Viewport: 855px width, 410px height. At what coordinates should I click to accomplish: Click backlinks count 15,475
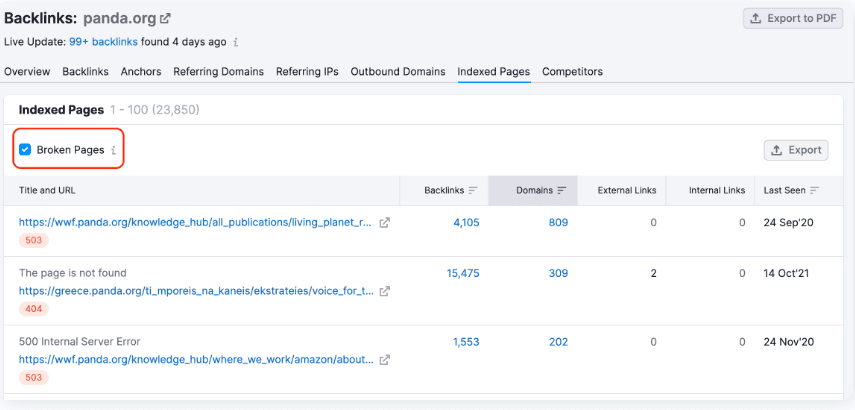(463, 273)
